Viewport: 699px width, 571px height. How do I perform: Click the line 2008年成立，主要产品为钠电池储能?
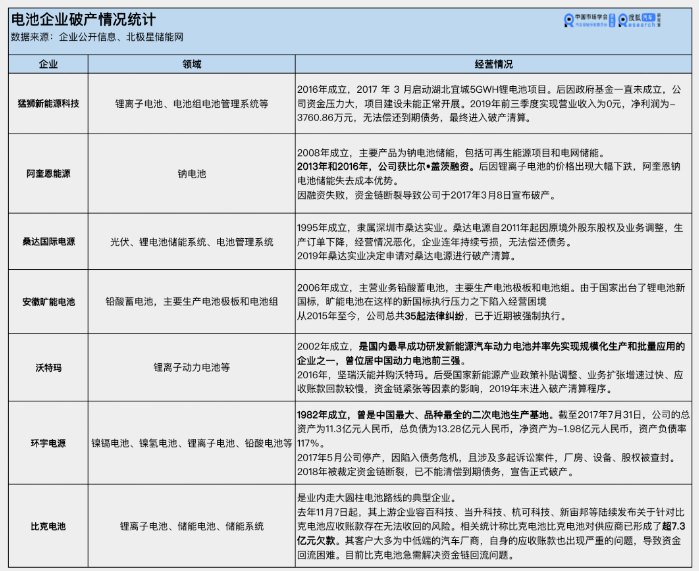(451, 153)
